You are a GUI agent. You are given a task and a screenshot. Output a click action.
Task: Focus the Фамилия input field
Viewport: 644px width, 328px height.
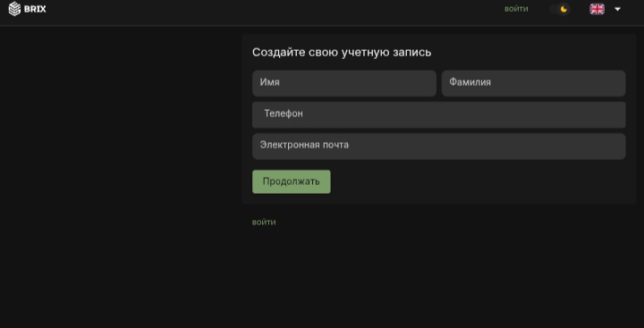[533, 83]
